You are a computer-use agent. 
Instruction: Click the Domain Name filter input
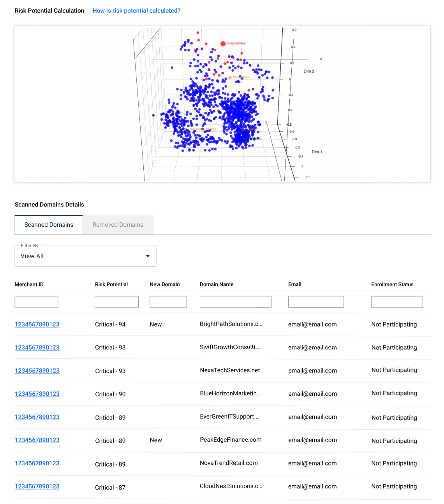[236, 302]
